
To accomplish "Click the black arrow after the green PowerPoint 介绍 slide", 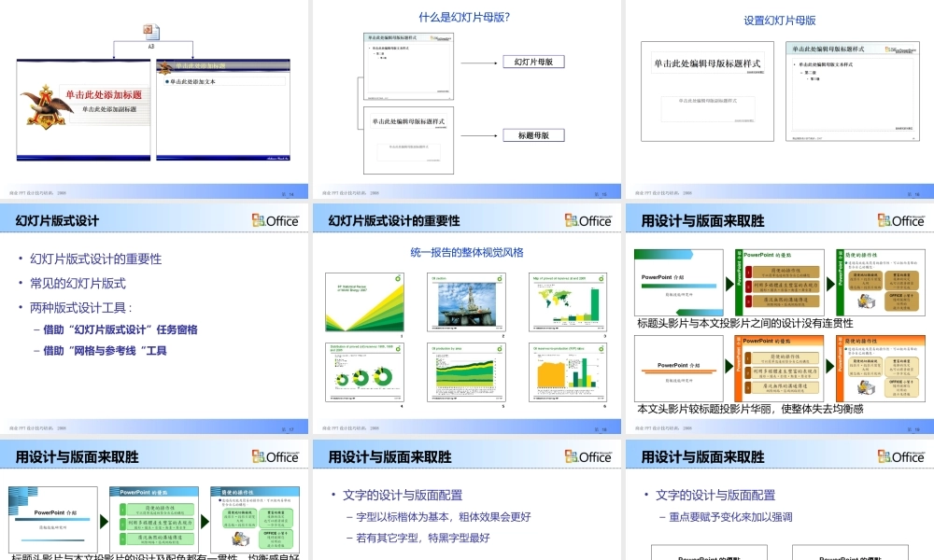I will click(x=729, y=284).
